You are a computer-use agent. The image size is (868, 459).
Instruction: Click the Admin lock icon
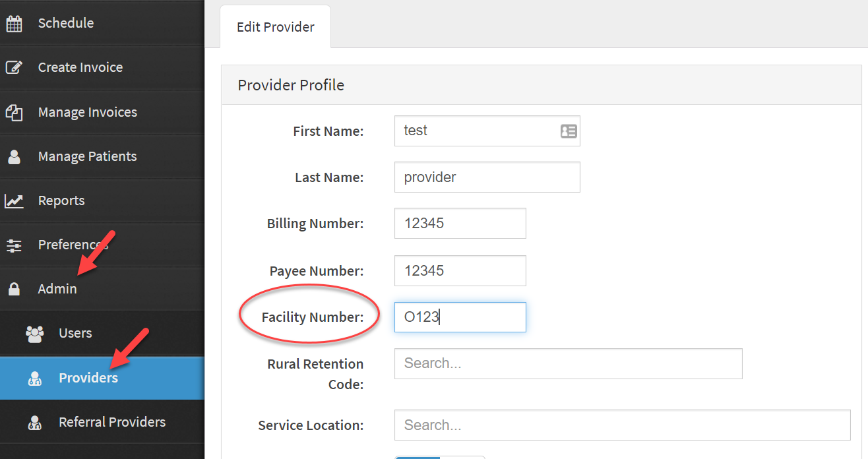(14, 289)
